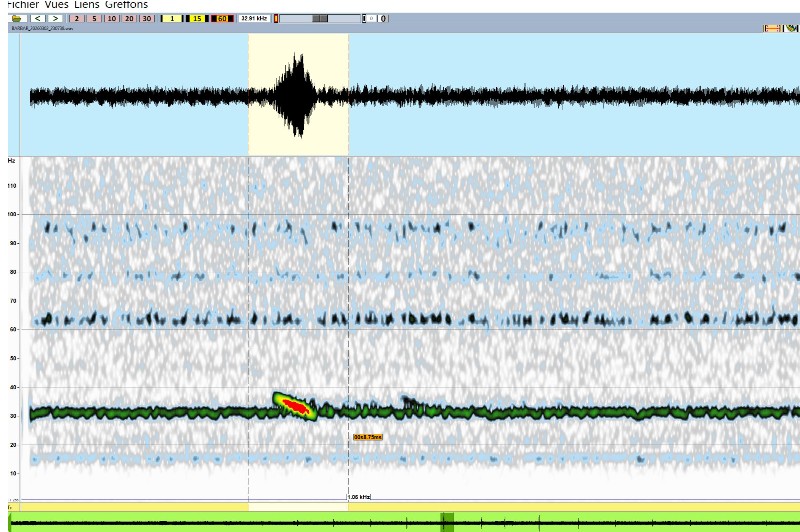Expand the Liens menu
Viewport: 800px width, 532px height.
(87, 5)
